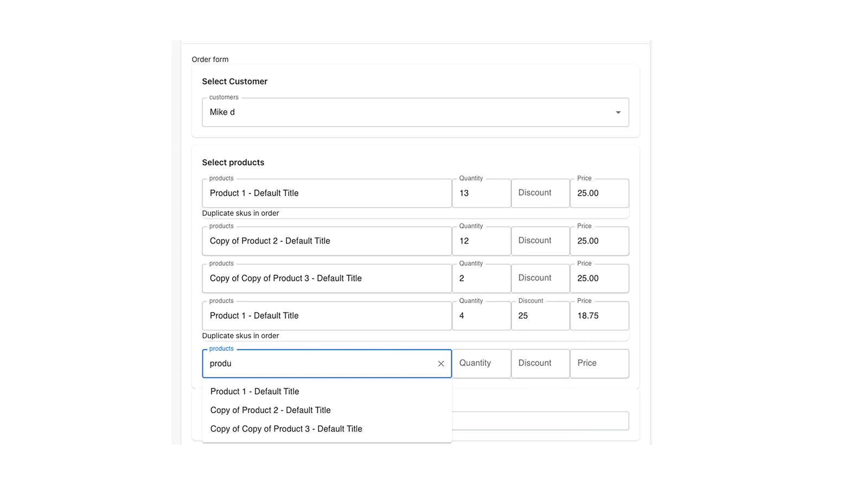Edit the Price field in quantity 13 row
The image size is (868, 488).
point(599,193)
